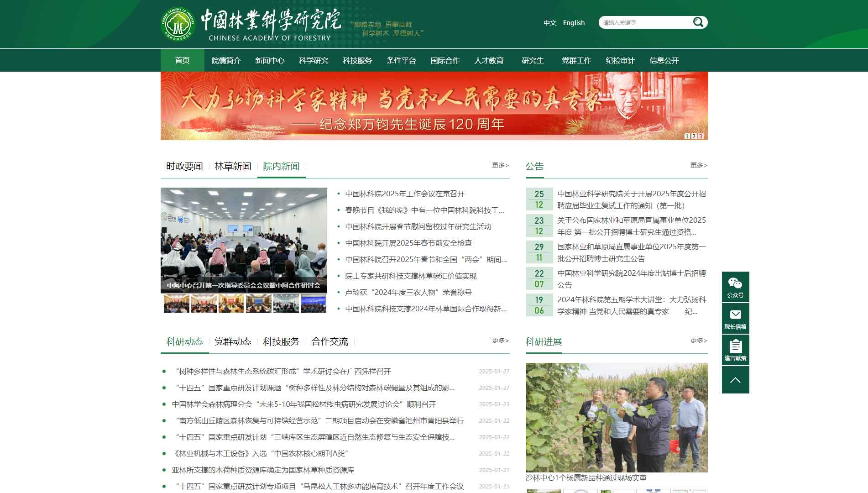Image resolution: width=868 pixels, height=493 pixels.
Task: Select the third news carousel thumbnail
Action: click(231, 303)
